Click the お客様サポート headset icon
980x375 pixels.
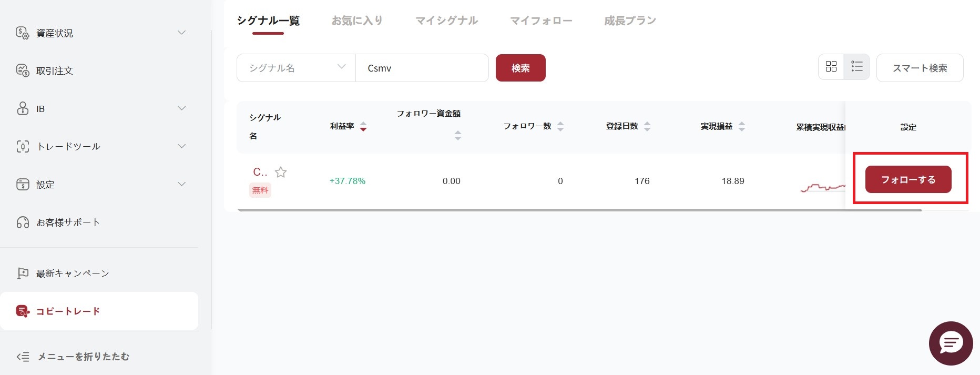pyautogui.click(x=23, y=222)
